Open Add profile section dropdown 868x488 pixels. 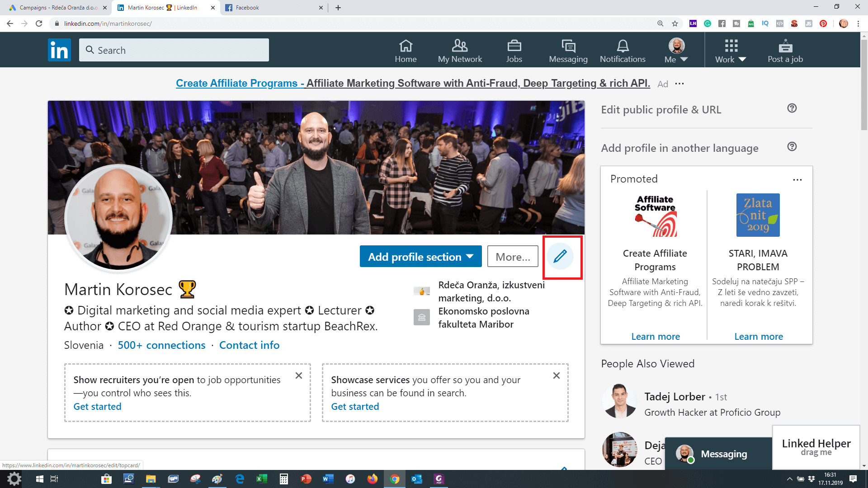(x=420, y=257)
